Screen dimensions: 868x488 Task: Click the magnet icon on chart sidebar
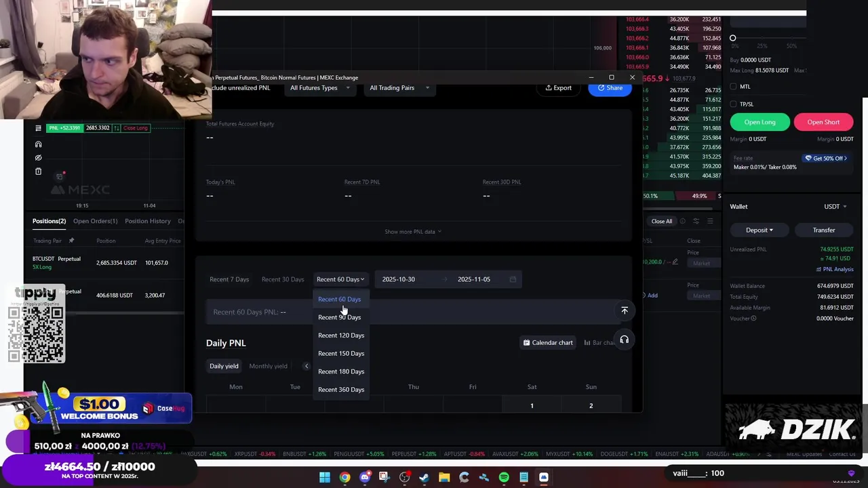click(38, 144)
